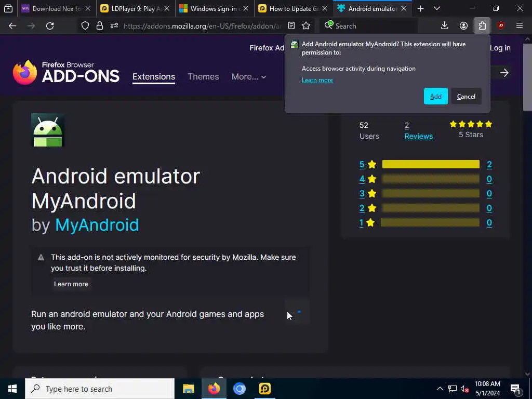Switch to the How to Update tab

[x=294, y=8]
